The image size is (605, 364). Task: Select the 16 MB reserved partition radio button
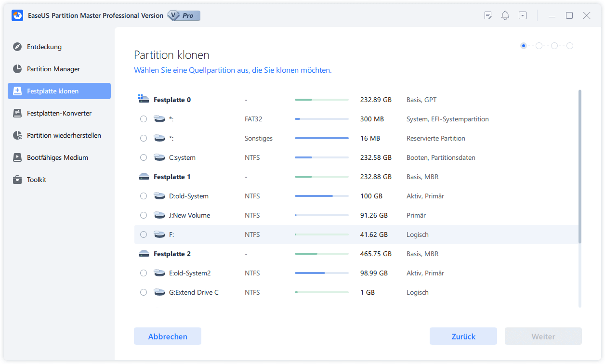[144, 138]
